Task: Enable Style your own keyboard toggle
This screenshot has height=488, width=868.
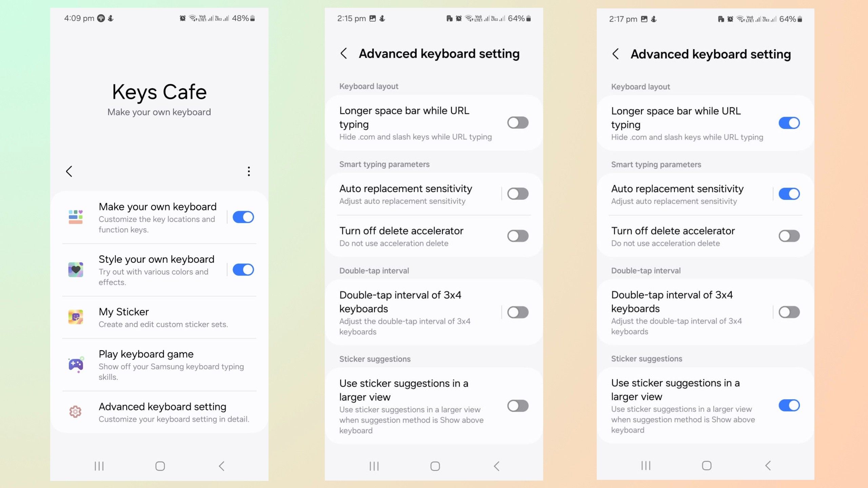Action: coord(243,270)
